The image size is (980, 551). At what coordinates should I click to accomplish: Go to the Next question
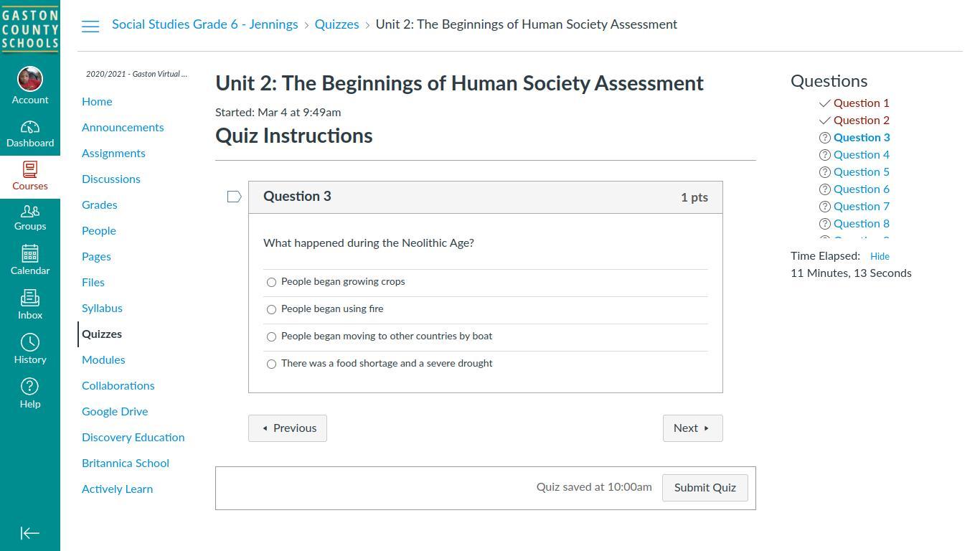click(x=692, y=428)
